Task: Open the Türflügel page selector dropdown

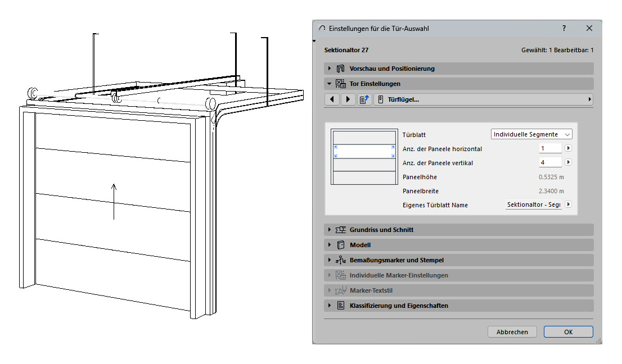Action: [484, 99]
